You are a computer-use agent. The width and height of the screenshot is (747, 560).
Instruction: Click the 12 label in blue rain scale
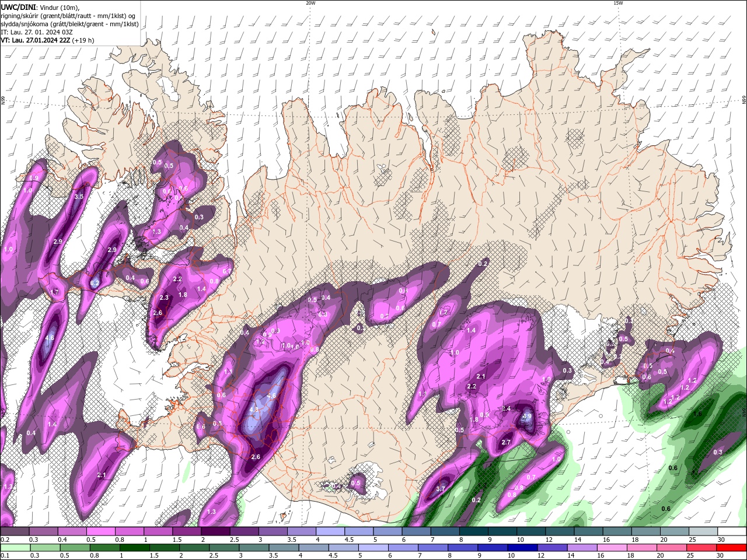click(541, 555)
